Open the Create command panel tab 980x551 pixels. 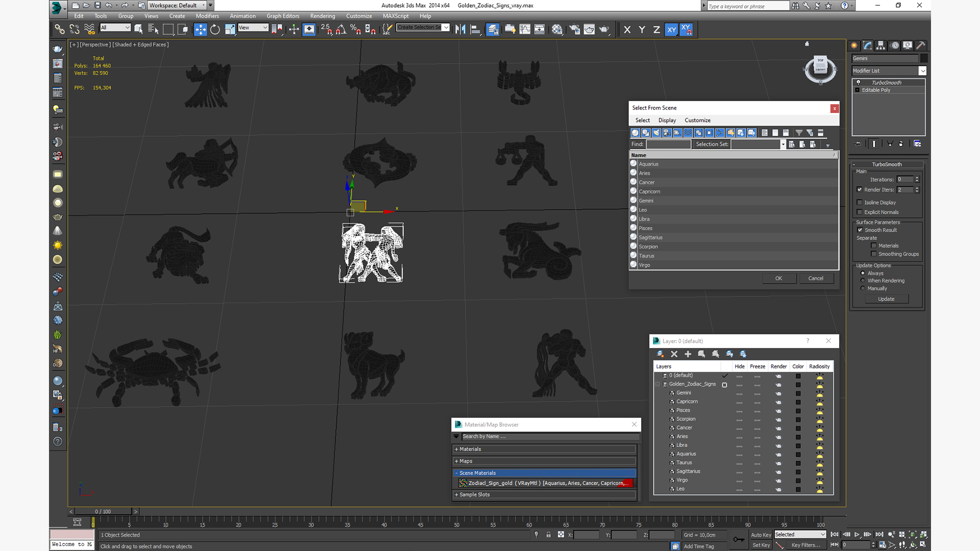click(x=854, y=45)
